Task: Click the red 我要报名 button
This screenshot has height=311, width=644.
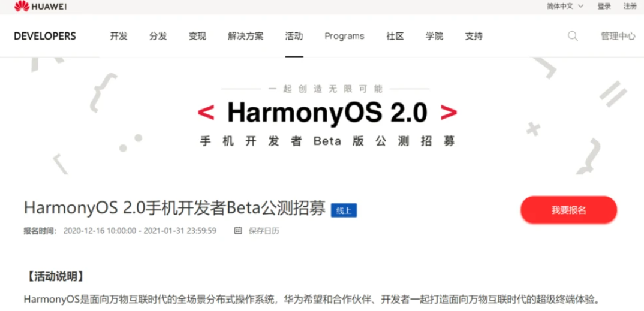Action: pos(569,210)
